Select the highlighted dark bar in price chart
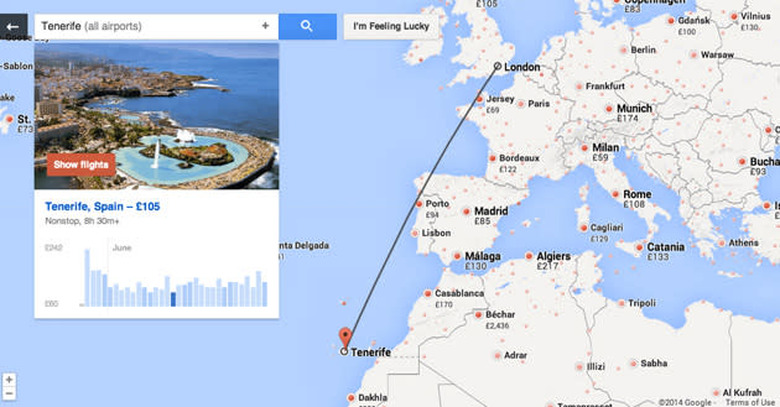Image resolution: width=780 pixels, height=407 pixels. tap(173, 298)
